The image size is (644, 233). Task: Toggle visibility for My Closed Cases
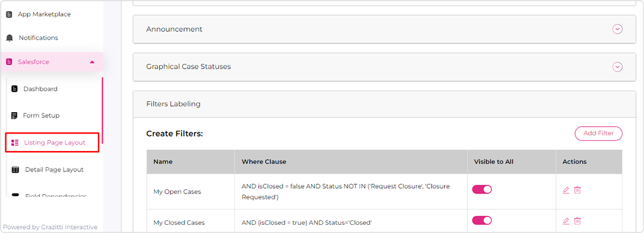482,221
